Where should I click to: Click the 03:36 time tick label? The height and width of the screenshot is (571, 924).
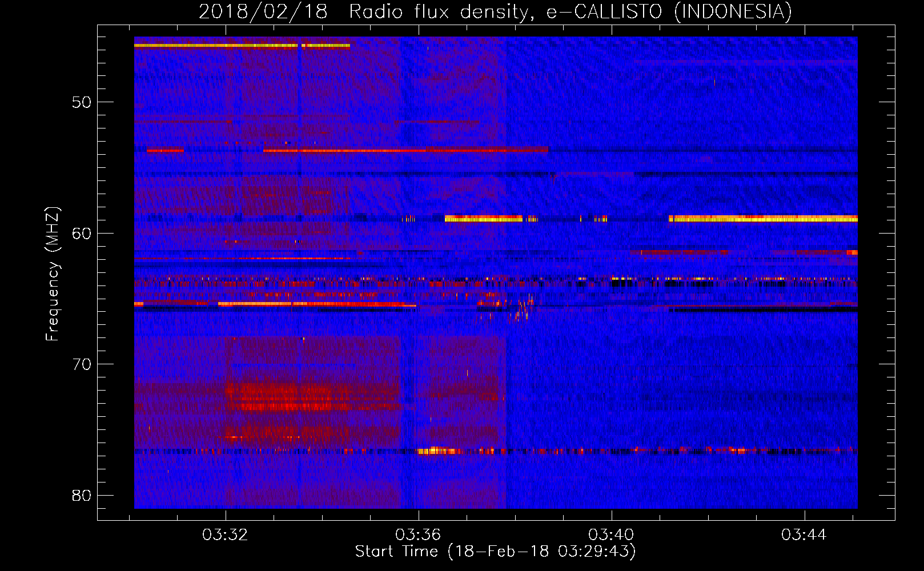click(418, 535)
